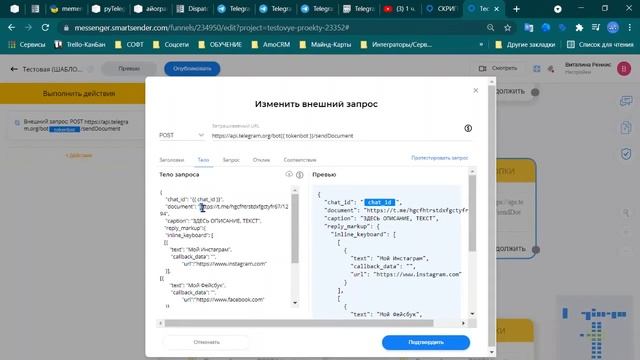This screenshot has width=640, height=360.
Task: Click the shield check icon in sidebar
Action: 626,154
